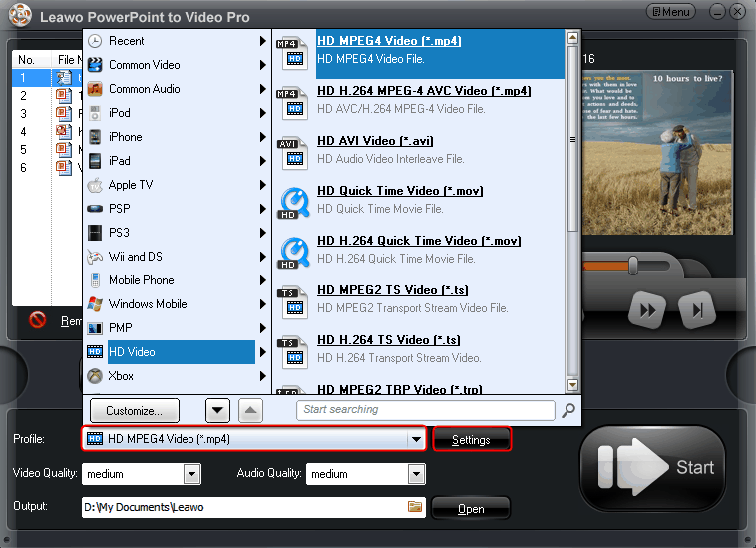Click the next slide playback button
The image size is (756, 548).
pos(697,310)
